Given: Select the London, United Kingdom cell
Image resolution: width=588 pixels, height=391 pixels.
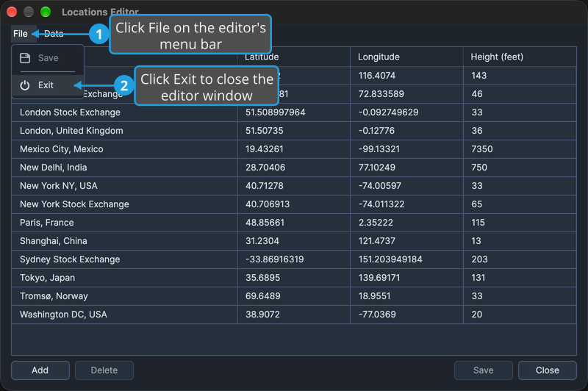Looking at the screenshot, I should pyautogui.click(x=124, y=131).
